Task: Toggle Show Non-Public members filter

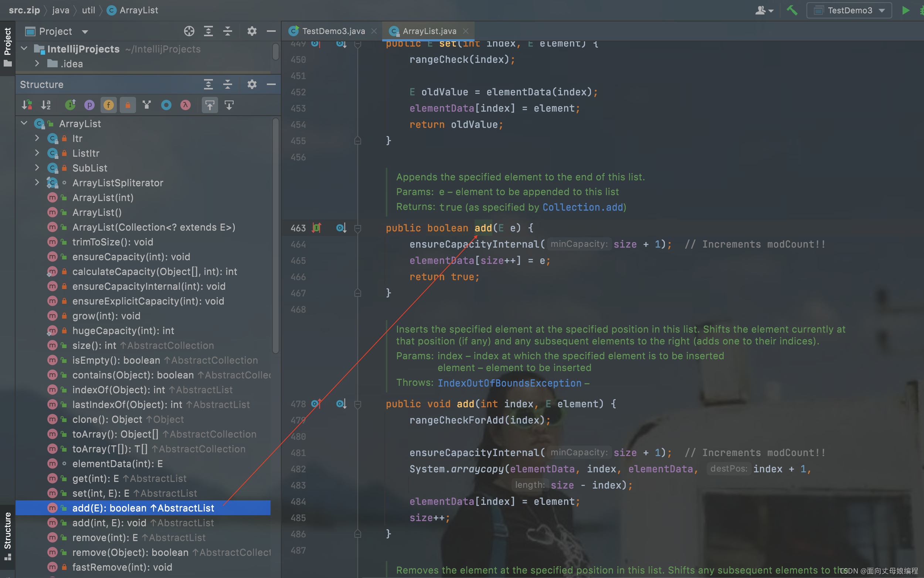Action: [x=128, y=105]
